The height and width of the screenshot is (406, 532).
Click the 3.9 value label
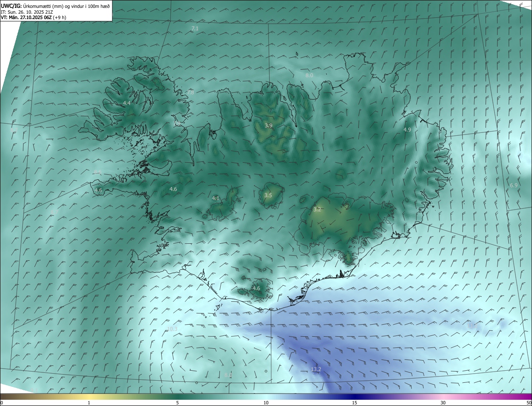click(268, 125)
